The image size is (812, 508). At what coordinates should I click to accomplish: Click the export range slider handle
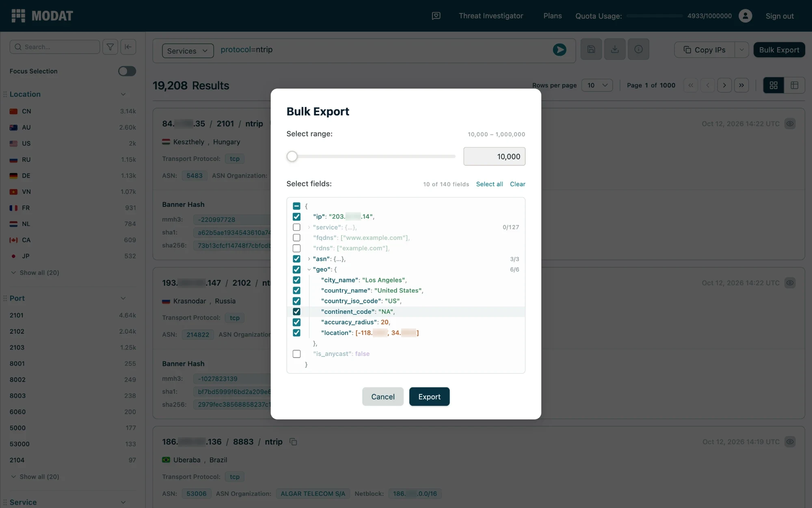[x=292, y=156]
